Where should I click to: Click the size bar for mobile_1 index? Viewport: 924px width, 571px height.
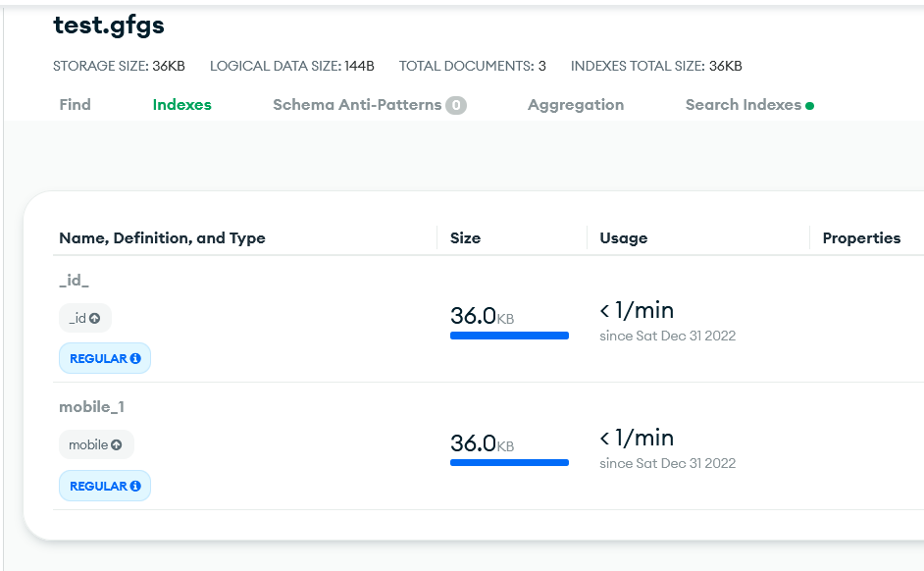pyautogui.click(x=509, y=462)
